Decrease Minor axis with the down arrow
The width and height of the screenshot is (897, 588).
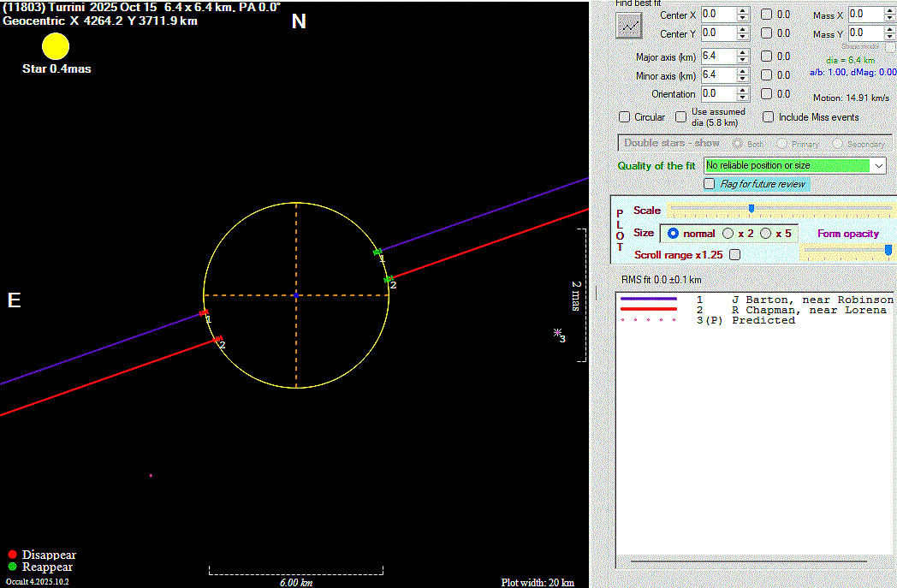click(742, 80)
